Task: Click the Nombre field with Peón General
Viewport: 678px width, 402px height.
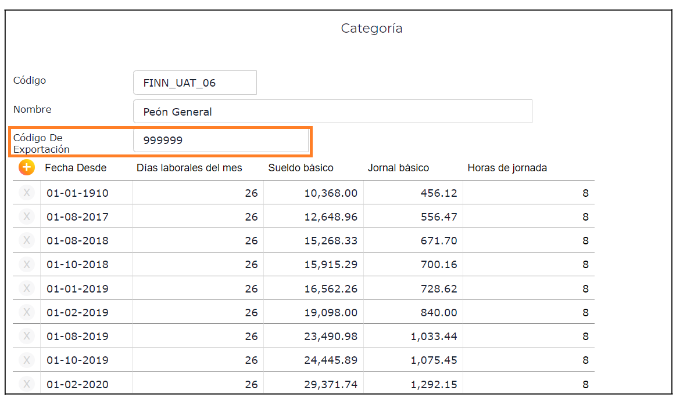Action: point(332,112)
